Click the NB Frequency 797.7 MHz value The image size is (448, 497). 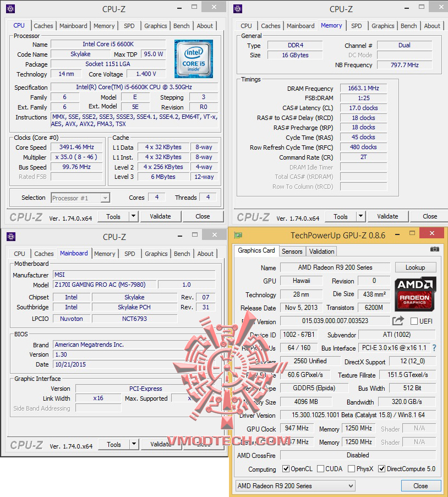point(405,65)
